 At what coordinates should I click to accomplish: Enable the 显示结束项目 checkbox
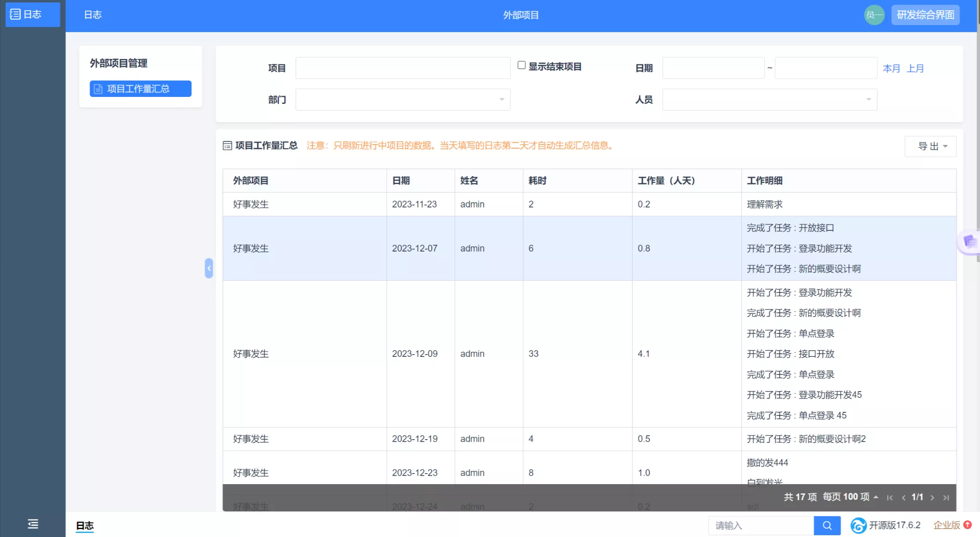[521, 66]
